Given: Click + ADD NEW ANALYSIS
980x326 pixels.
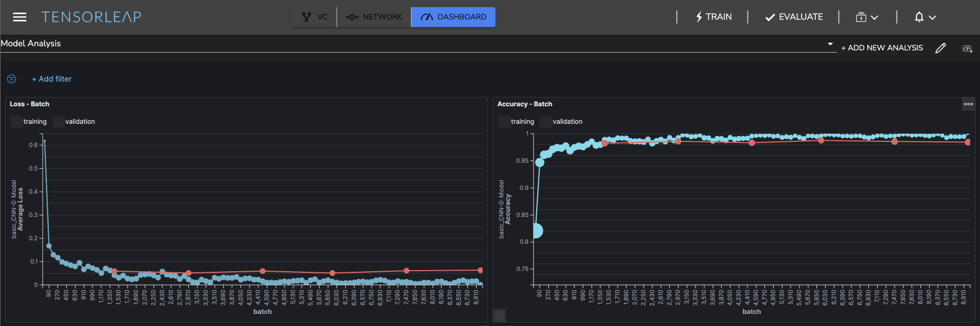Looking at the screenshot, I should click(882, 48).
